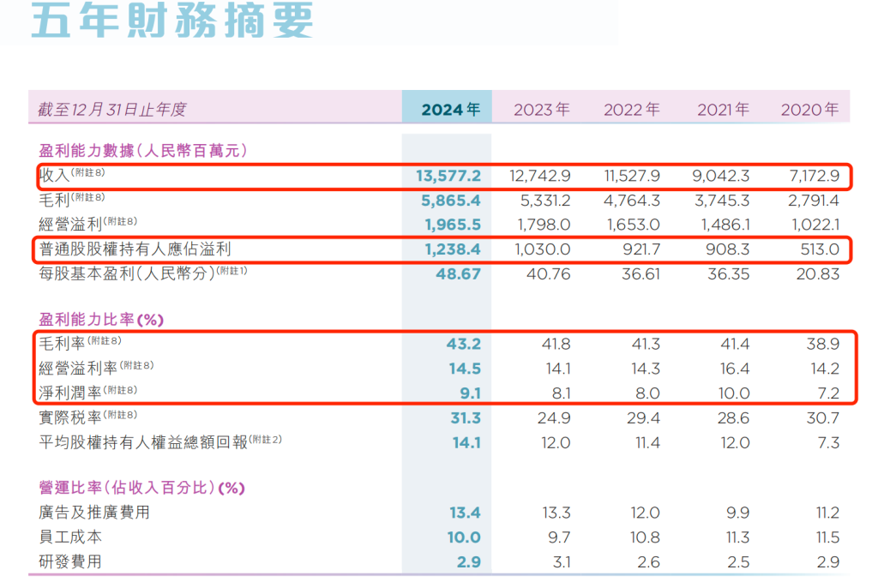The width and height of the screenshot is (878, 588).
Task: Click the 盈利能力比率(%) section heading
Action: (x=100, y=320)
